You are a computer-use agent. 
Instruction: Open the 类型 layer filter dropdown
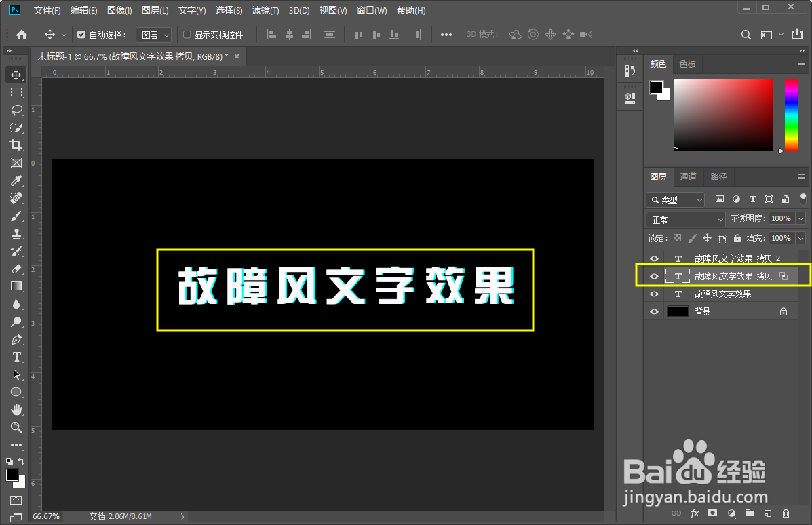[675, 199]
